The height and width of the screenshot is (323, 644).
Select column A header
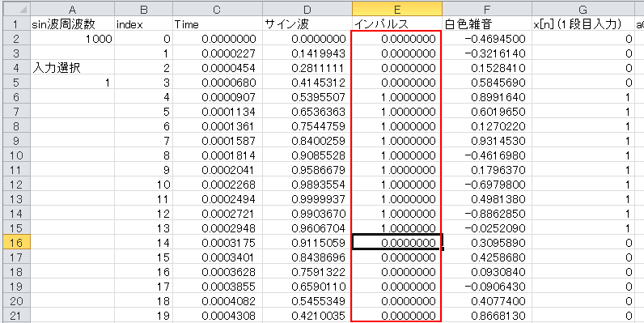tap(72, 9)
